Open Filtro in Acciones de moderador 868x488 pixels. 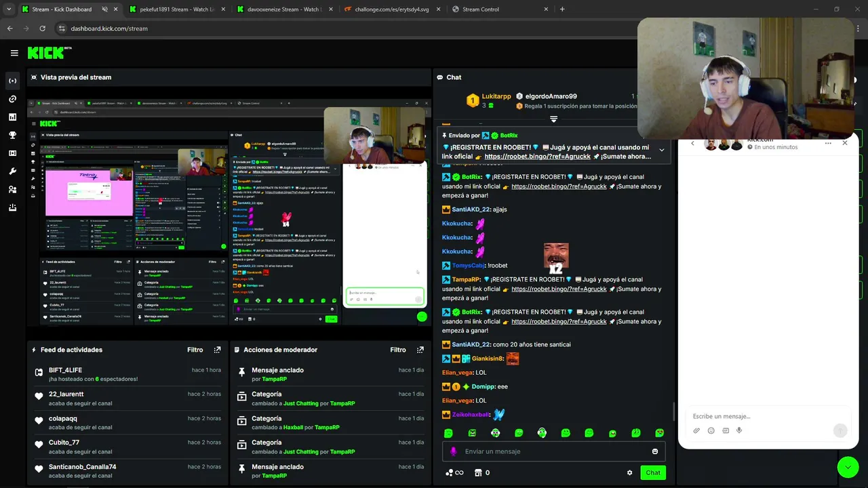point(398,350)
